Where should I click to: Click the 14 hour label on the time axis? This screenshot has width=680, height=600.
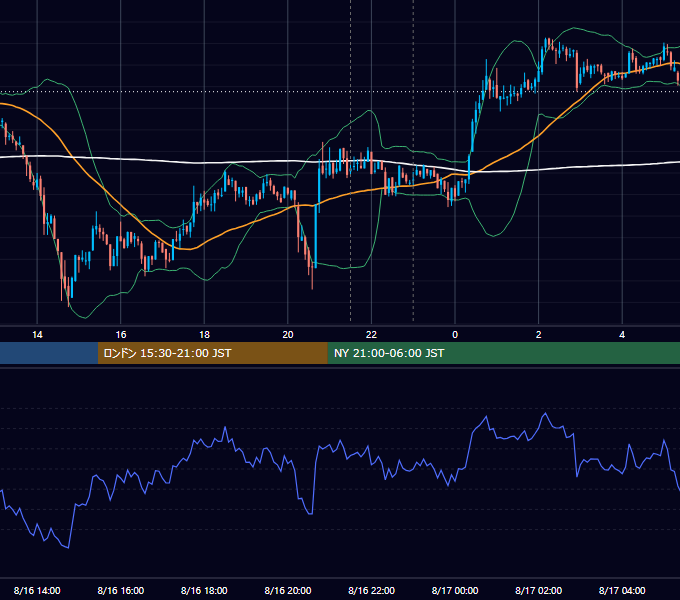(x=37, y=335)
